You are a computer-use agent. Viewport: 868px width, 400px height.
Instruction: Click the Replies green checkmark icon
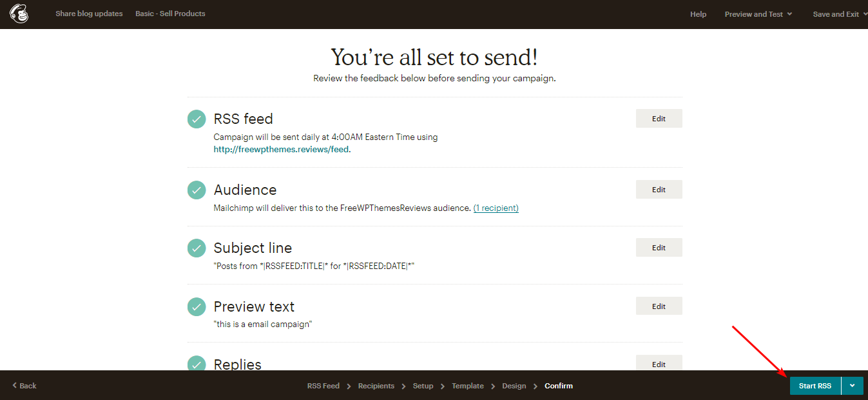[197, 364]
